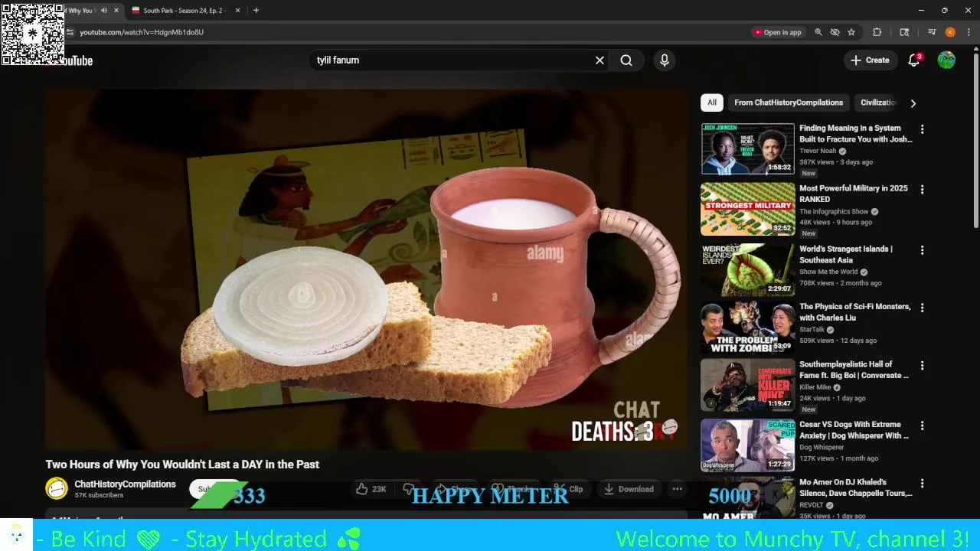Mute the playing YouTube tab audio icon
The height and width of the screenshot is (551, 980).
(x=103, y=11)
